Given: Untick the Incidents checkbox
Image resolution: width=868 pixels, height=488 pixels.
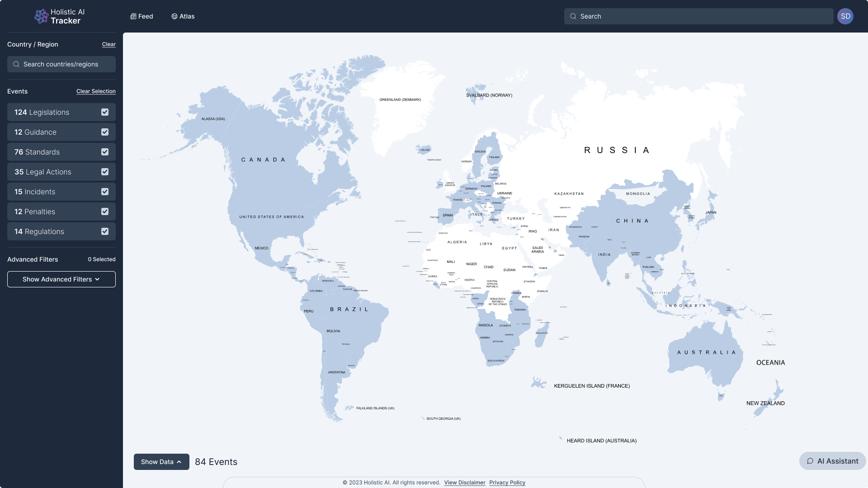Looking at the screenshot, I should pos(105,192).
